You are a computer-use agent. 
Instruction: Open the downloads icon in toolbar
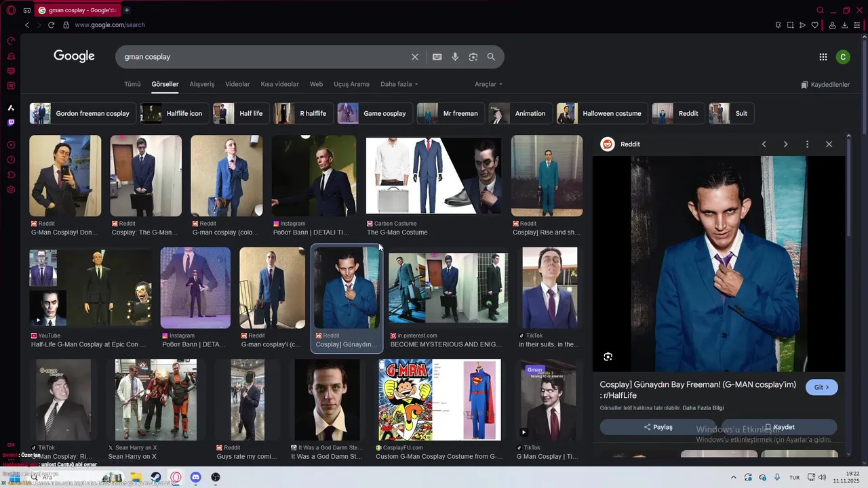click(x=845, y=25)
